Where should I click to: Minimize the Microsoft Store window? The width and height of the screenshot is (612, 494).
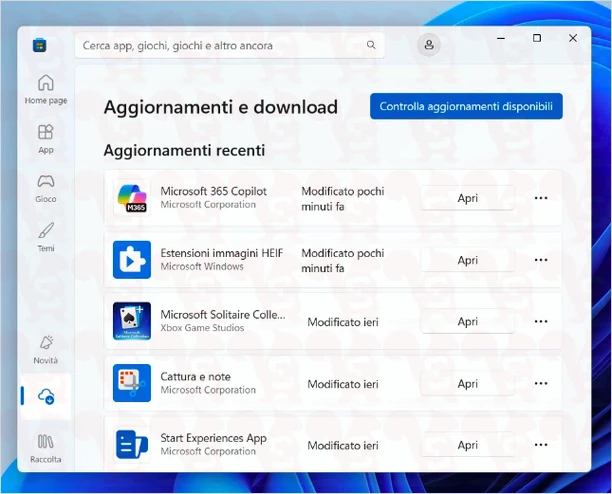[501, 38]
